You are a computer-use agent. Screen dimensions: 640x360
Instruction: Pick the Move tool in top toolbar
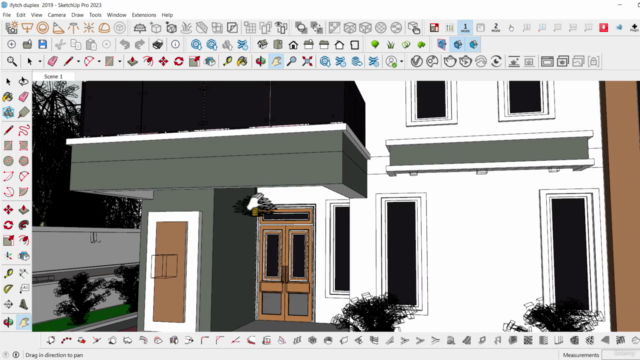pos(163,62)
